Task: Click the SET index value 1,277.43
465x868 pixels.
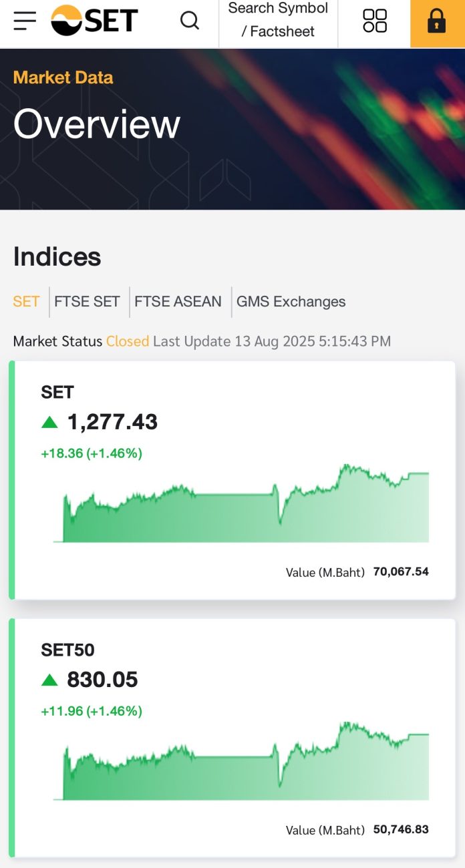Action: [x=112, y=422]
